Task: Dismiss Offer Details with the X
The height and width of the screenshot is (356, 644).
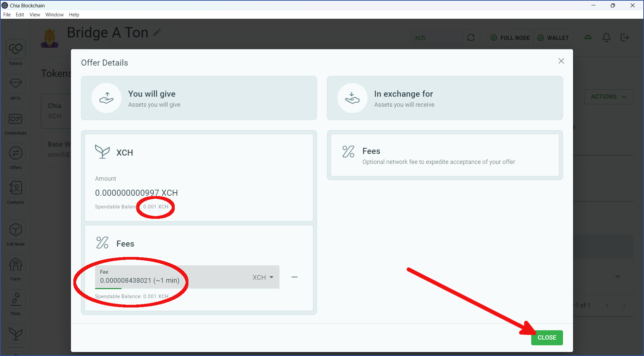Action: pyautogui.click(x=561, y=61)
